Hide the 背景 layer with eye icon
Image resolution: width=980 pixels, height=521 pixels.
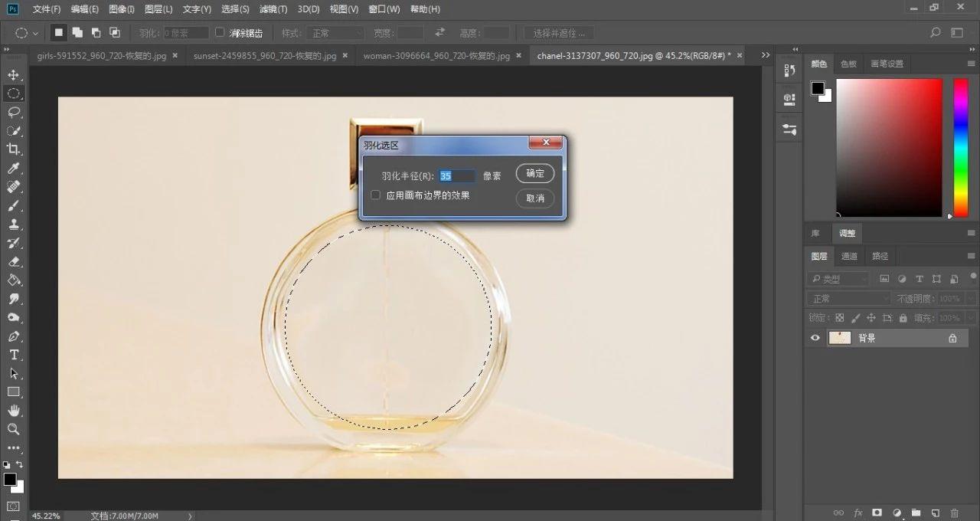[x=815, y=338]
